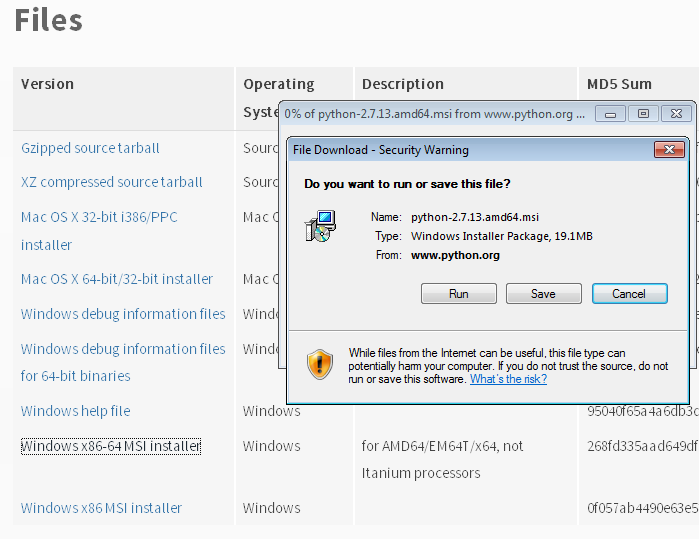The height and width of the screenshot is (539, 699).
Task: Open Gzipped source tarball link
Action: coord(90,148)
